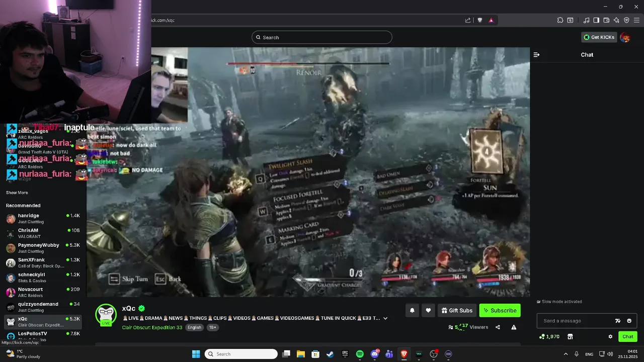Open the weather widget Partly cloudy

pyautogui.click(x=23, y=354)
